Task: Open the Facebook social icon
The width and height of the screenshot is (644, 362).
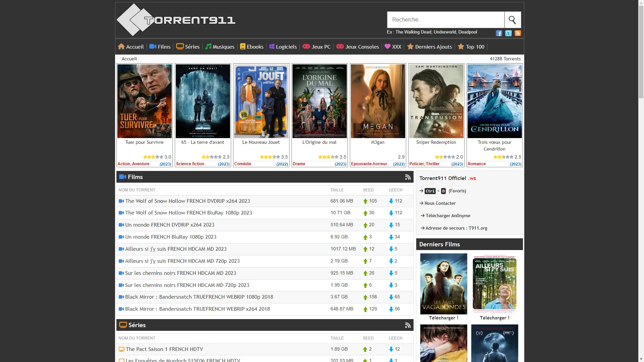Action: pos(499,33)
